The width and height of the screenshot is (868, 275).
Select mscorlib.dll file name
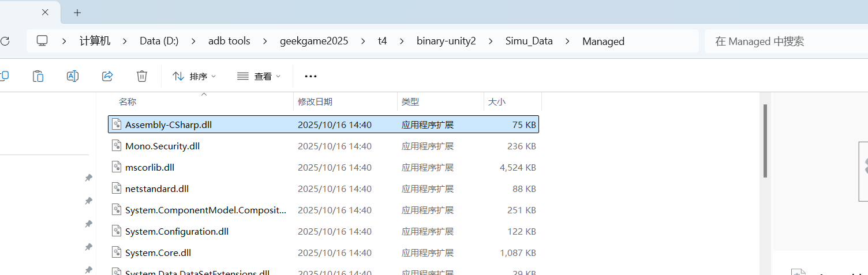(x=149, y=167)
